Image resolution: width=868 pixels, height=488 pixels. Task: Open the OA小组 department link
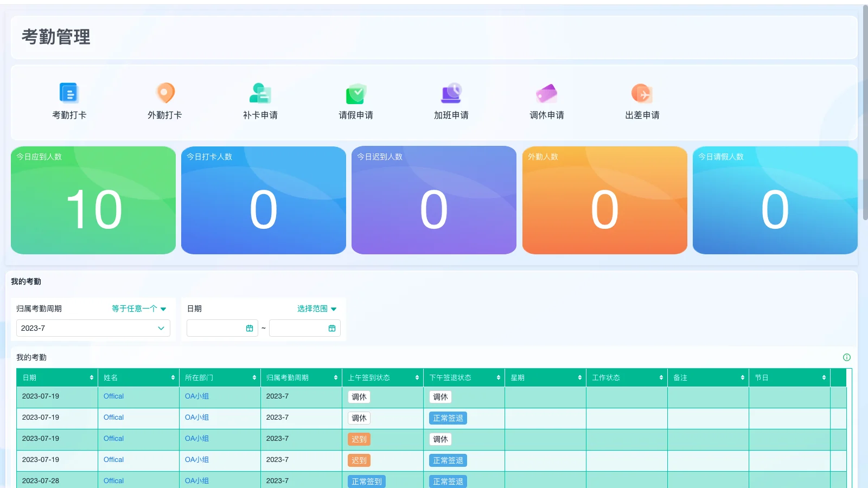coord(196,396)
